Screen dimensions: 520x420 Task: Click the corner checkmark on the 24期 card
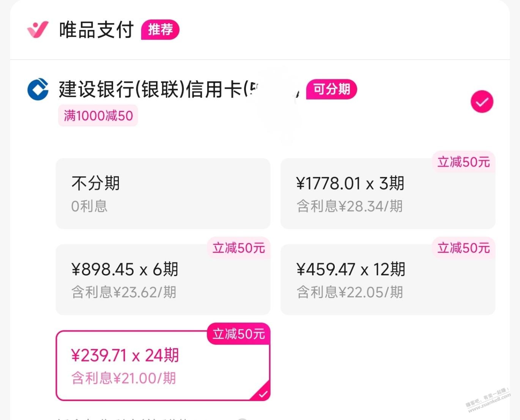(263, 394)
